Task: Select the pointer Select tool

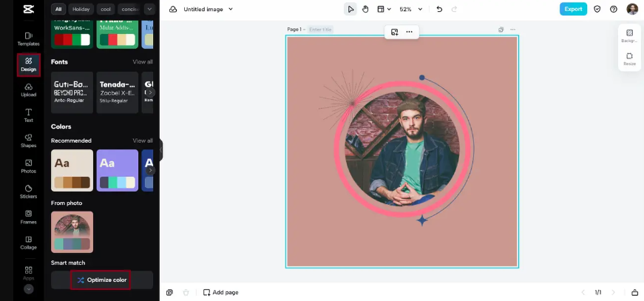Action: pos(350,9)
